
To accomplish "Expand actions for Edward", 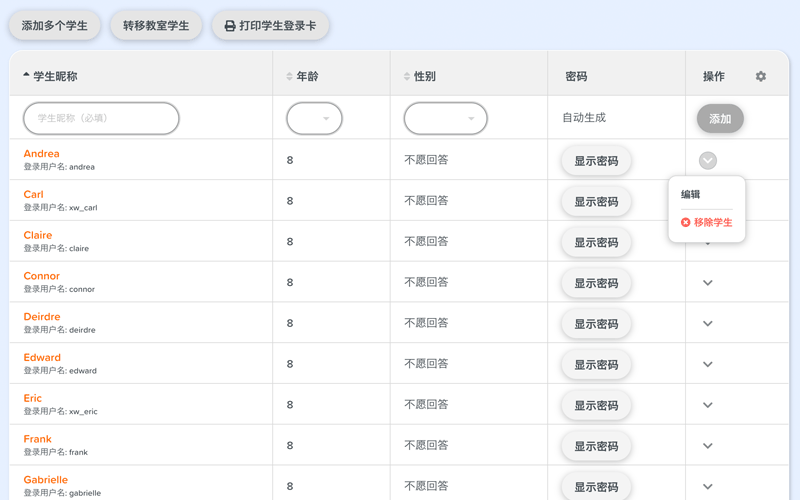I will 708,364.
